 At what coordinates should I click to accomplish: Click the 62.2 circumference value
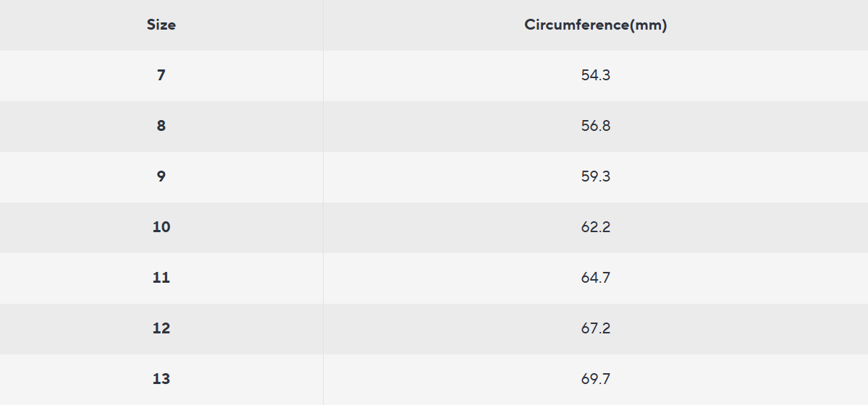coord(595,226)
